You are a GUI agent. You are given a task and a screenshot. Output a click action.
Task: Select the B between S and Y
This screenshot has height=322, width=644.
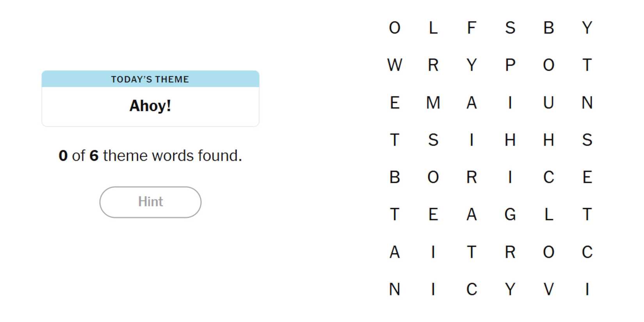coord(548,28)
